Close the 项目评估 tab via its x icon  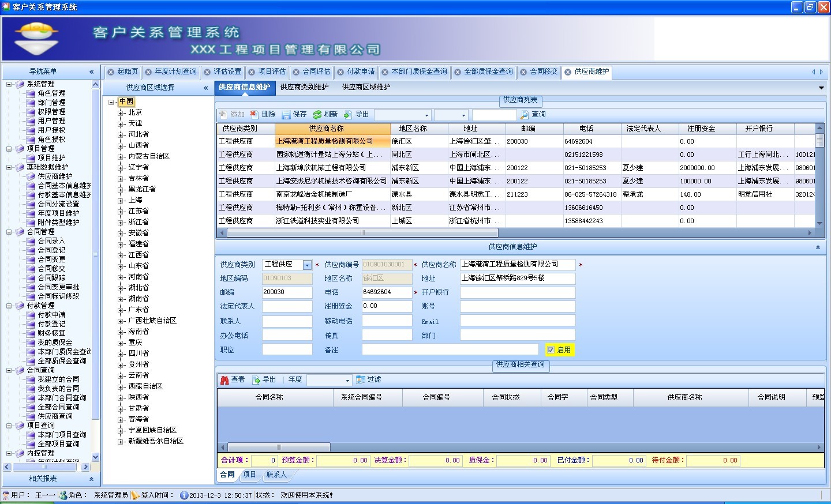coord(252,72)
